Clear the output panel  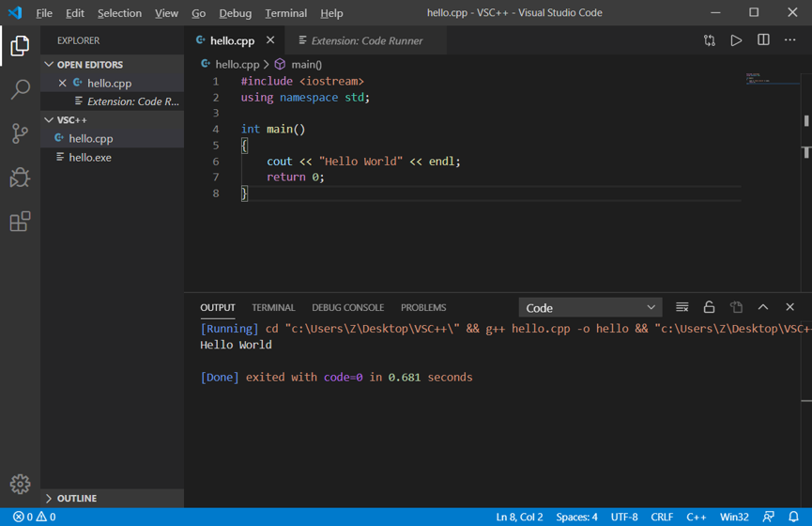pyautogui.click(x=682, y=307)
